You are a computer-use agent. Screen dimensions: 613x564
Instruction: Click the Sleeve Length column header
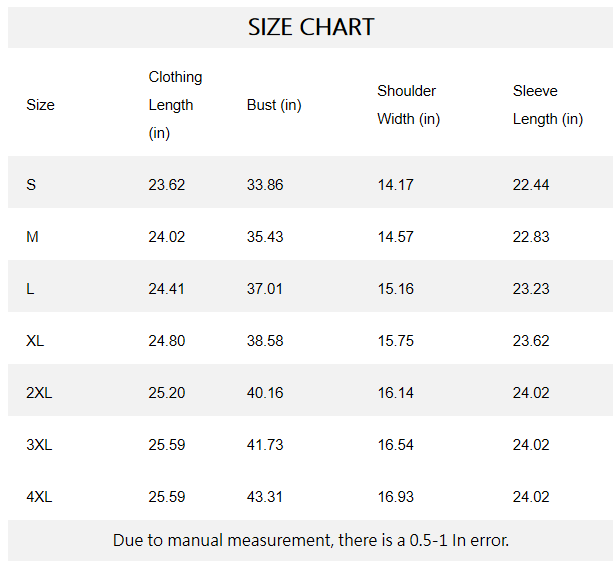[x=547, y=105]
